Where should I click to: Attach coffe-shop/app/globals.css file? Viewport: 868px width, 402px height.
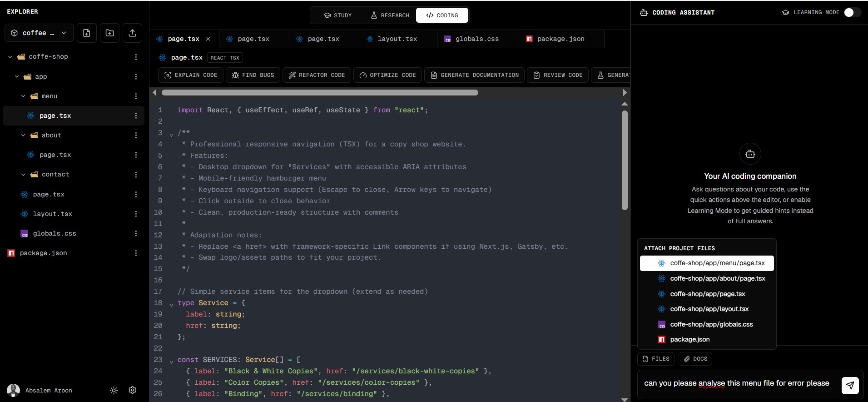707,324
